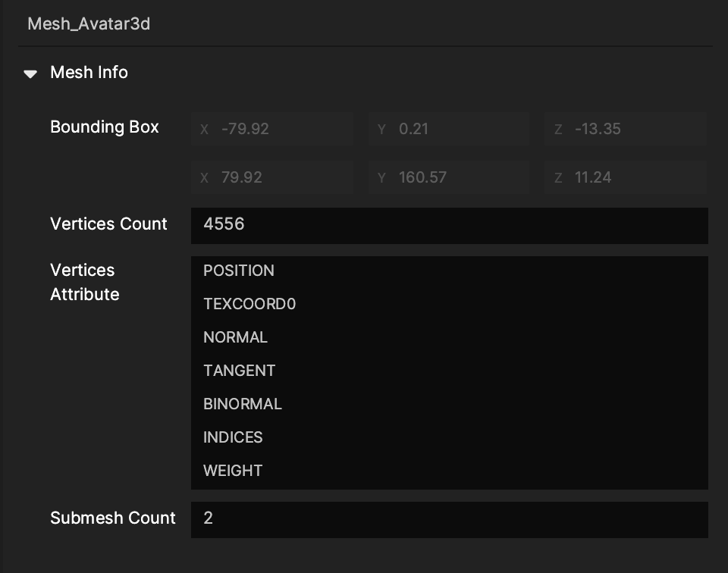
Task: Click the Bounding Box max Z field
Action: click(626, 177)
